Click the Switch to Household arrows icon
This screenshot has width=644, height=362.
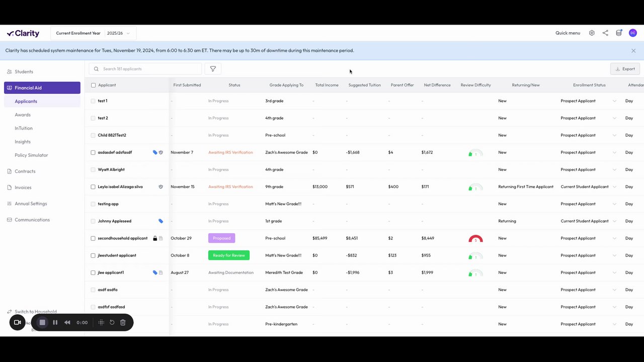[10, 312]
